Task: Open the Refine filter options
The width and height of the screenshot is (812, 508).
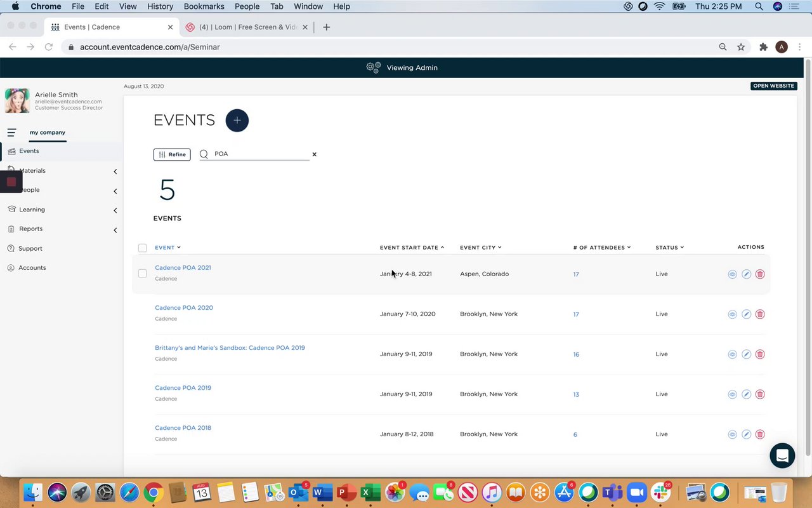Action: coord(172,154)
